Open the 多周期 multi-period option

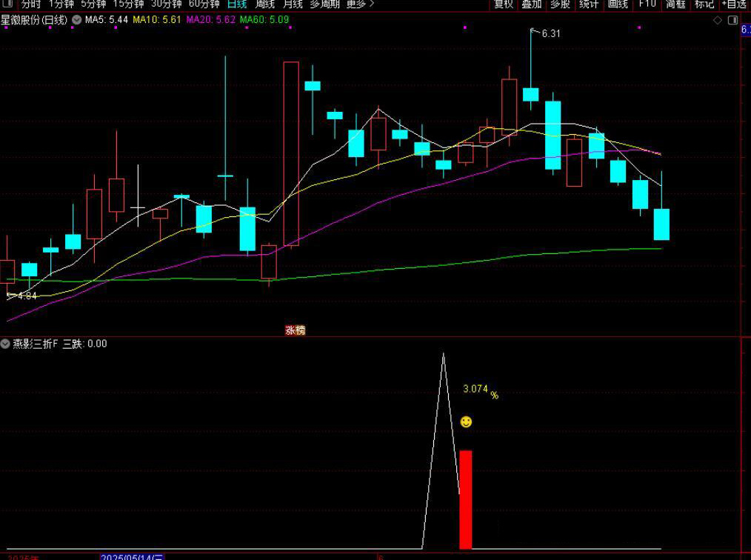click(x=325, y=4)
